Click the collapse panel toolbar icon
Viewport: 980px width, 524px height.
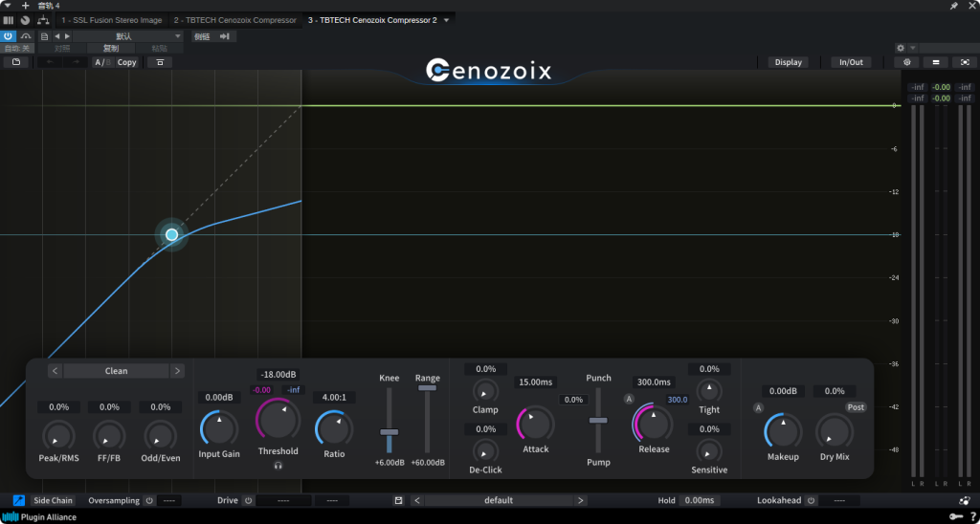tap(160, 62)
